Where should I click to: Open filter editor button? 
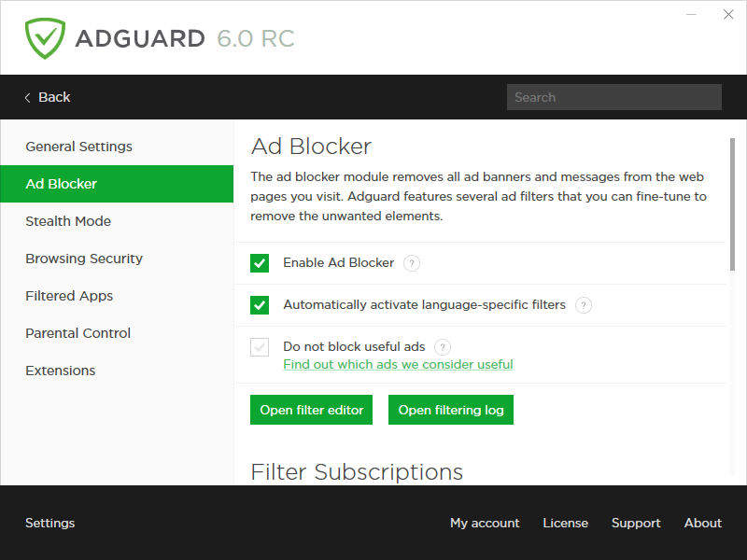pyautogui.click(x=311, y=410)
